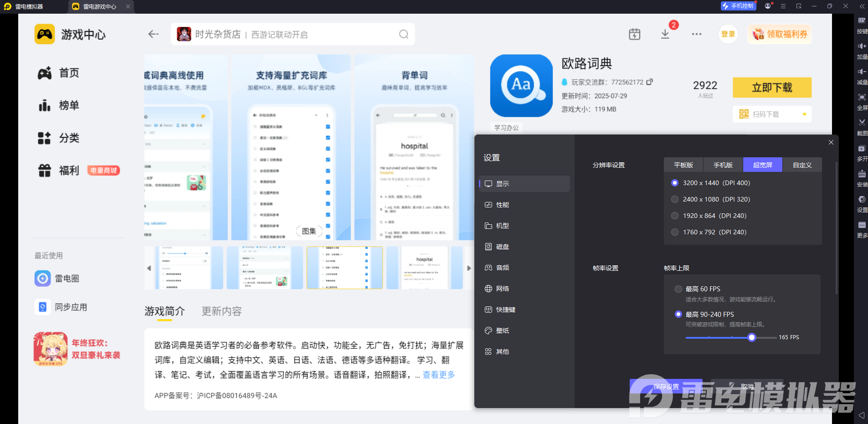Open the 年终狂欢 promo banner

(77, 349)
